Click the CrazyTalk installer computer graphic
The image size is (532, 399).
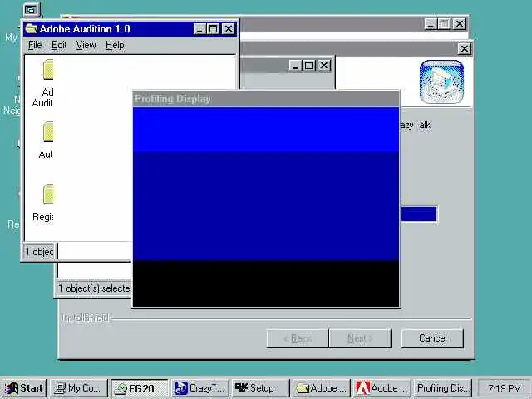(441, 81)
